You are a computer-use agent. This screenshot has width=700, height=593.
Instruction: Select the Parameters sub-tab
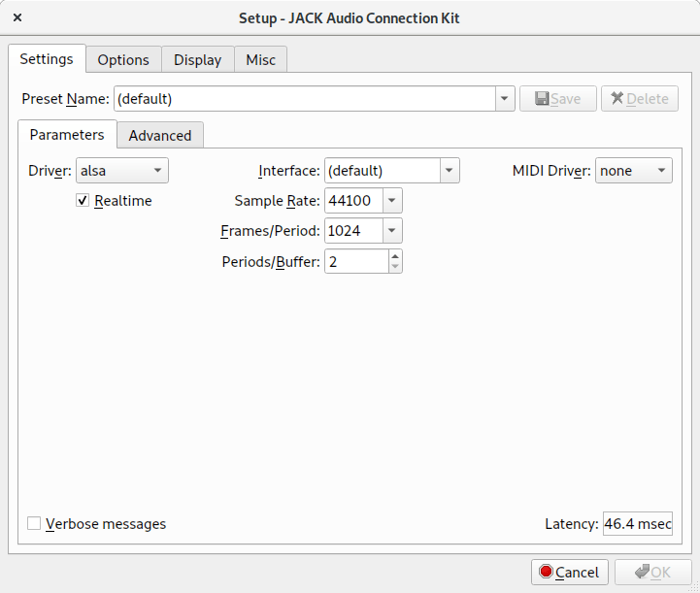[67, 134]
